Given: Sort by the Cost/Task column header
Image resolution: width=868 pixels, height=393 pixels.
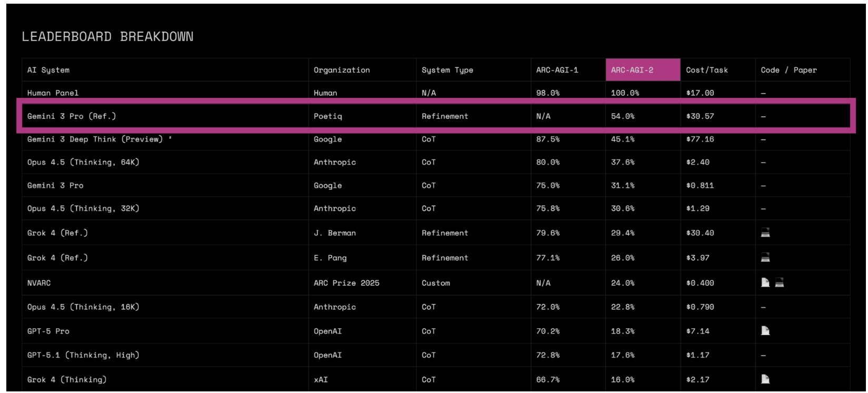Looking at the screenshot, I should 707,70.
